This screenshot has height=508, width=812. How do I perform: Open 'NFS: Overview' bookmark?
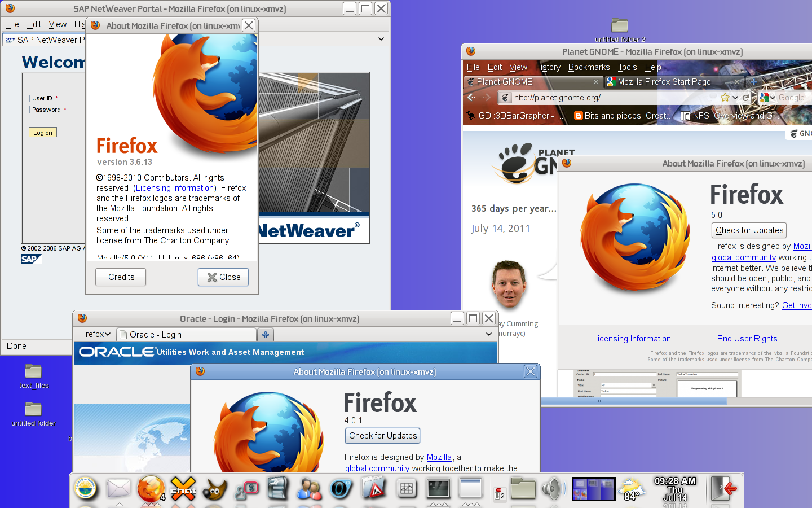coord(730,116)
